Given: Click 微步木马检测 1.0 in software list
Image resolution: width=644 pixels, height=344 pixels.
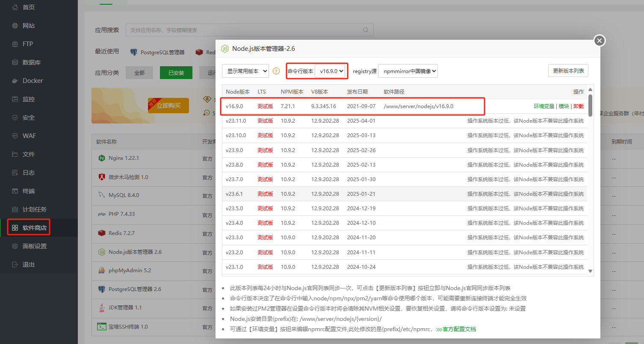Looking at the screenshot, I should [x=128, y=177].
